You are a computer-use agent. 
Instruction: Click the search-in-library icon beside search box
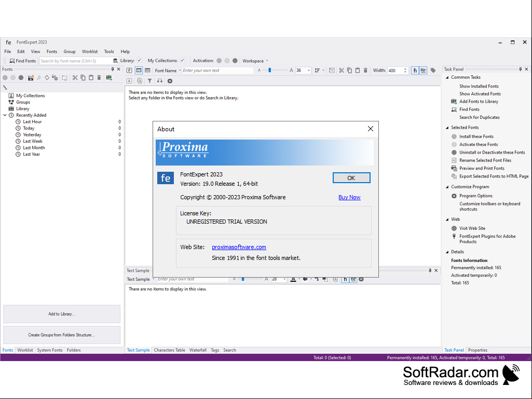point(115,61)
